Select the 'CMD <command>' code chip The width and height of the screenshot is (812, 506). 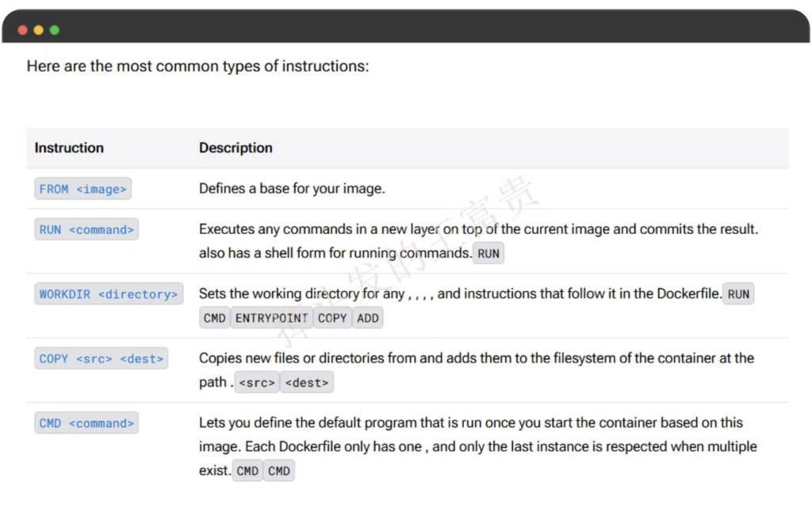pos(86,424)
